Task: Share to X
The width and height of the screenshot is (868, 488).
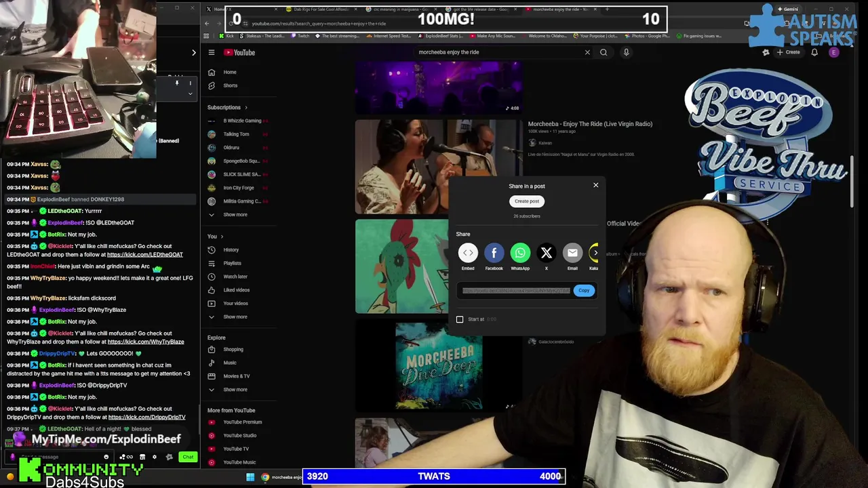Action: [x=546, y=253]
